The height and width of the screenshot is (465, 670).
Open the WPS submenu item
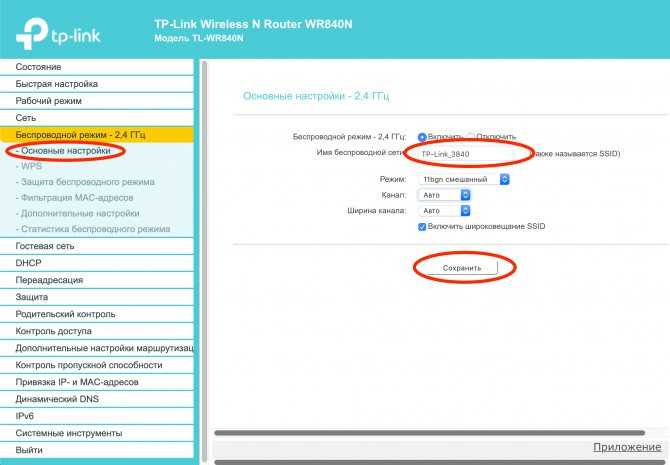tap(31, 166)
